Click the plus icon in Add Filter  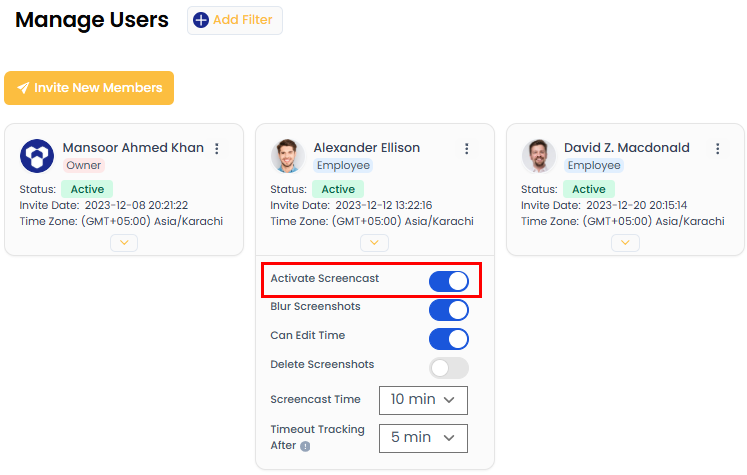coord(201,20)
